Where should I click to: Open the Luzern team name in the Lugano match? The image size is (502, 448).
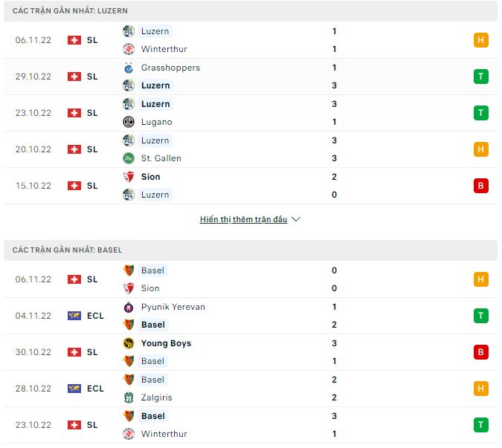(155, 104)
